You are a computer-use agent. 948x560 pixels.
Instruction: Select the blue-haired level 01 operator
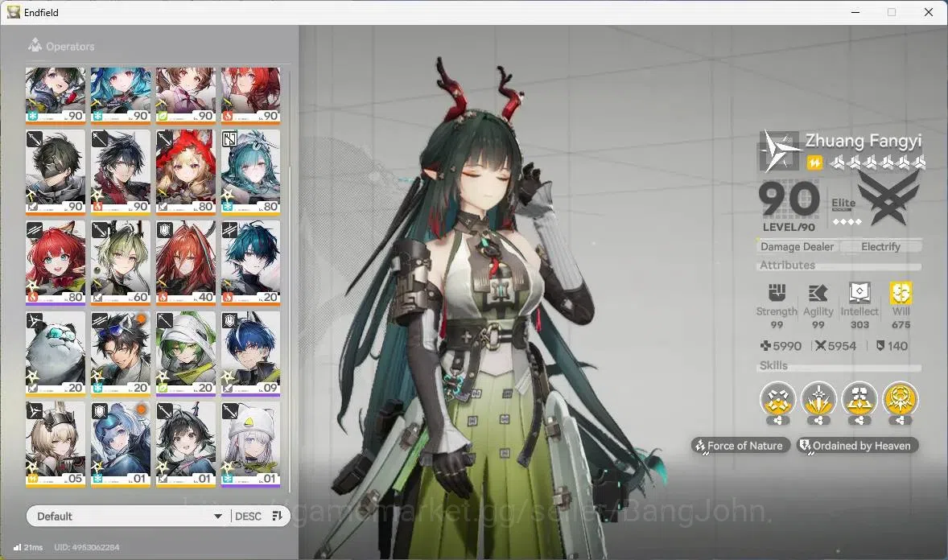[121, 444]
